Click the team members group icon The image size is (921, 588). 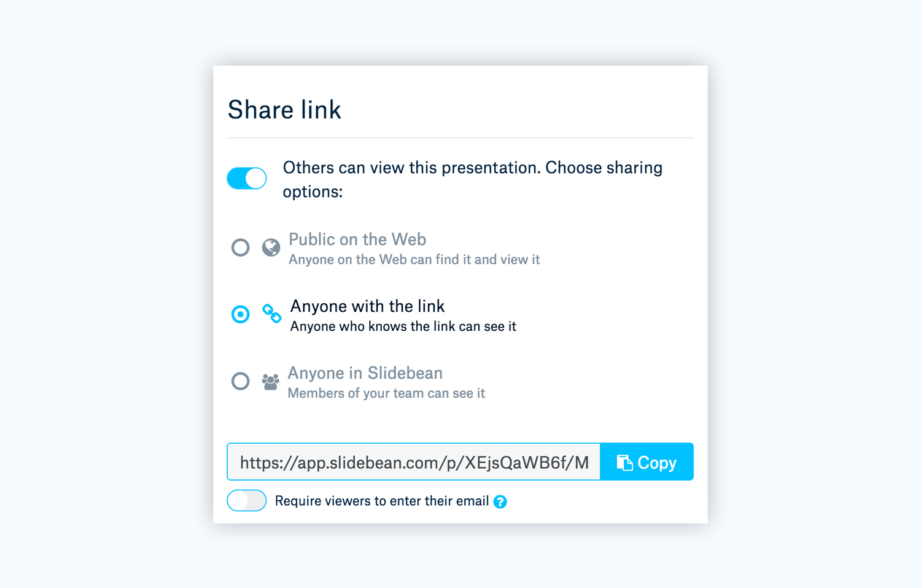(270, 382)
